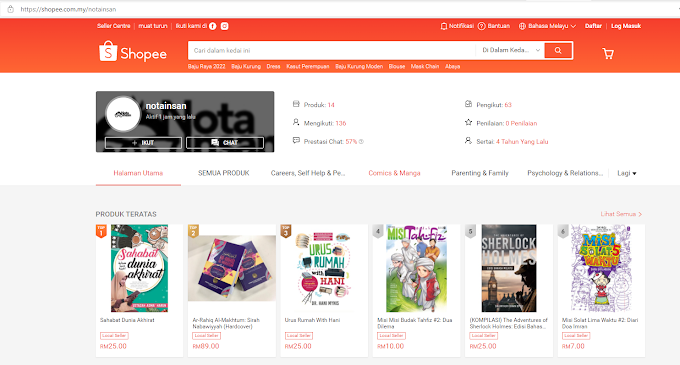Click price RM89.00
The height and width of the screenshot is (365, 680).
tap(206, 346)
